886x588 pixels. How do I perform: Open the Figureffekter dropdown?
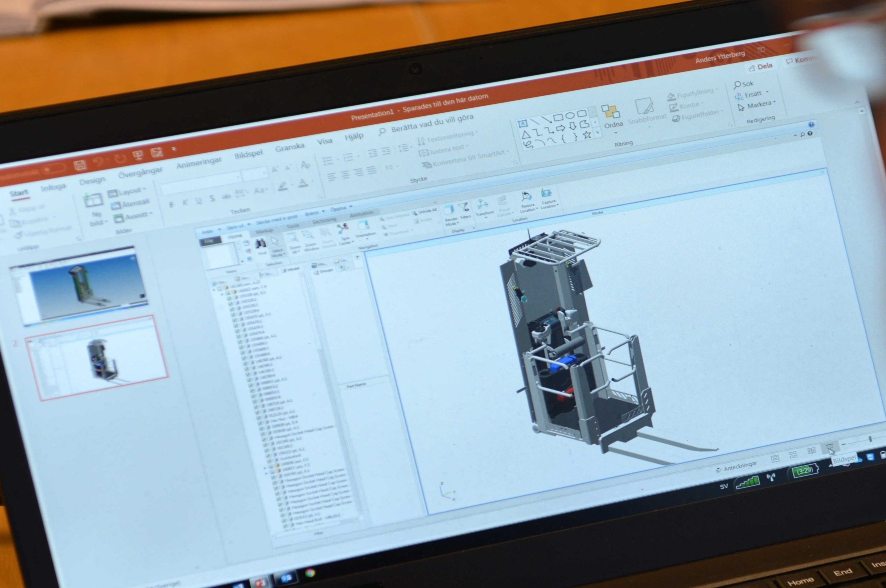tap(698, 115)
